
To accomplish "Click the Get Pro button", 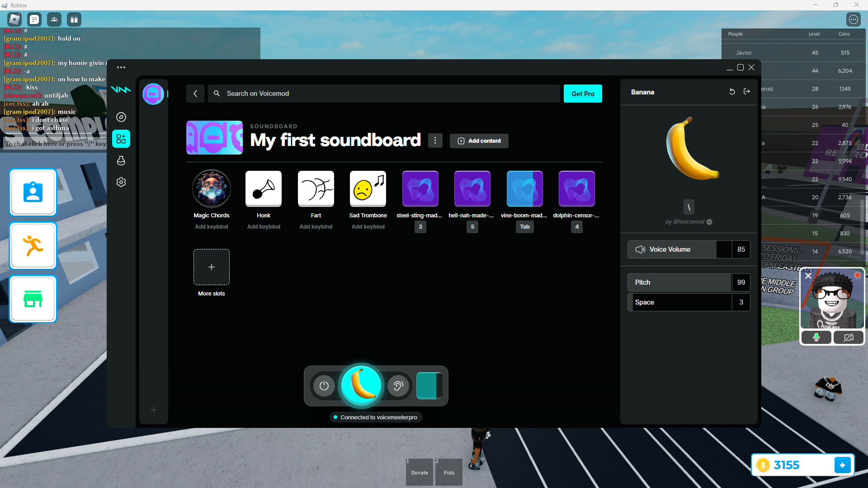I will click(583, 94).
